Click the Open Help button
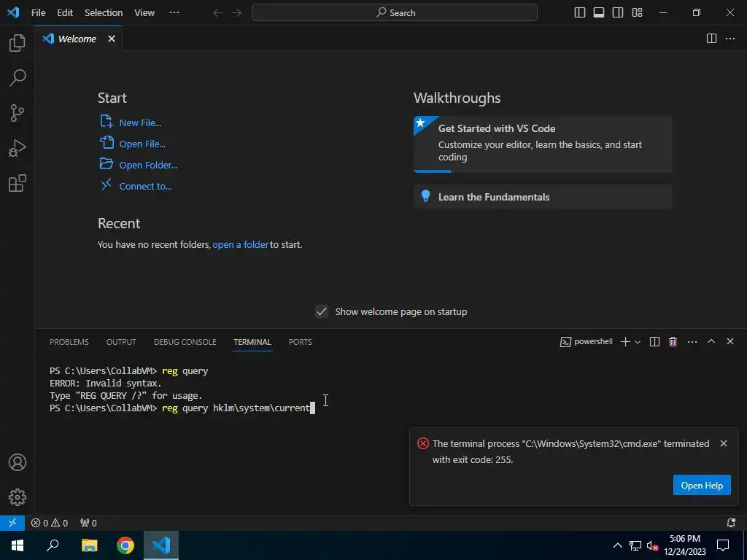This screenshot has height=560, width=747. [702, 485]
